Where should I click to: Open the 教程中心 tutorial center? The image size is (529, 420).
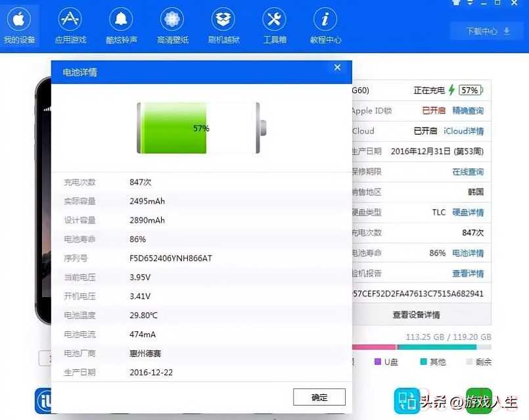click(325, 26)
